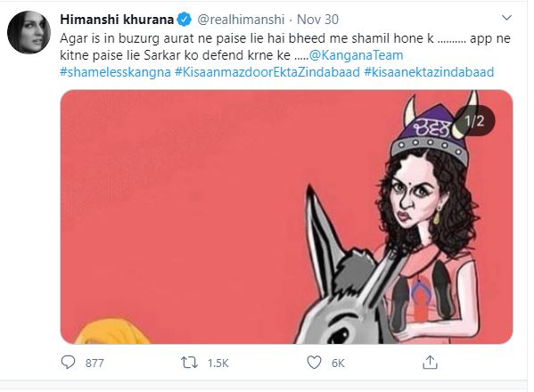Open hashtag #shamelesskangna

tap(116, 72)
